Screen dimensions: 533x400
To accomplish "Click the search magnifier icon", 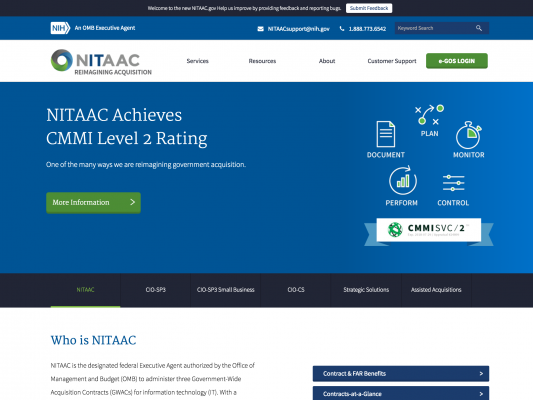I will point(479,28).
